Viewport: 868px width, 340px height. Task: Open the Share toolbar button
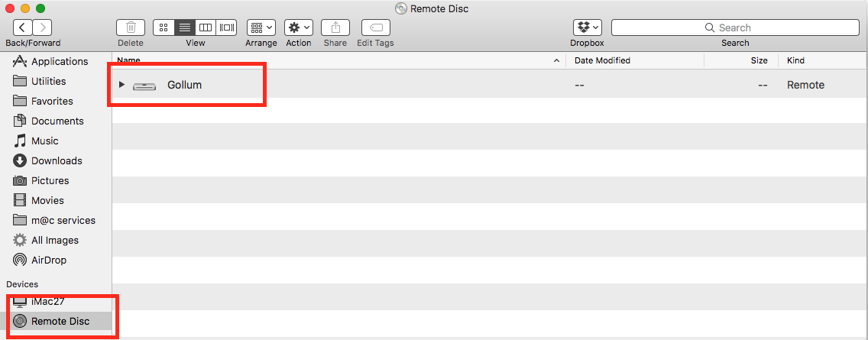pos(335,28)
